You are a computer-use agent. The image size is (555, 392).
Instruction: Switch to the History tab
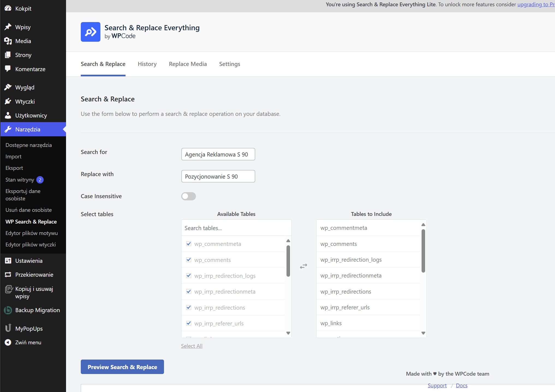tap(147, 64)
